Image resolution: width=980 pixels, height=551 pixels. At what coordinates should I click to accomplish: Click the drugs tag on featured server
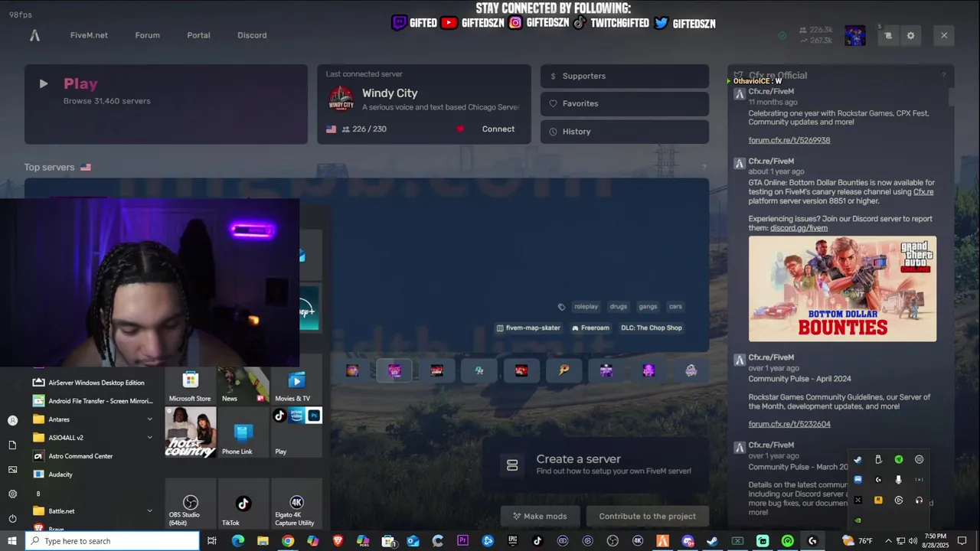(x=619, y=307)
